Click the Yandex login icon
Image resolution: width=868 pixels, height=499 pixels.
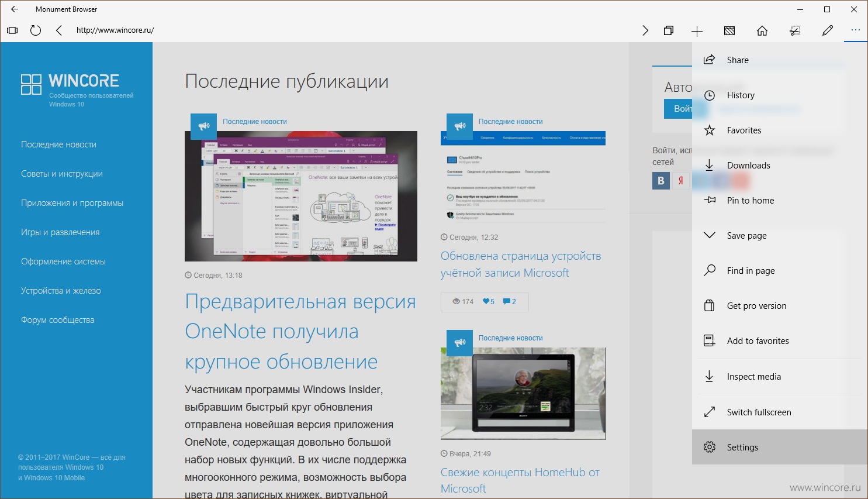click(x=680, y=181)
